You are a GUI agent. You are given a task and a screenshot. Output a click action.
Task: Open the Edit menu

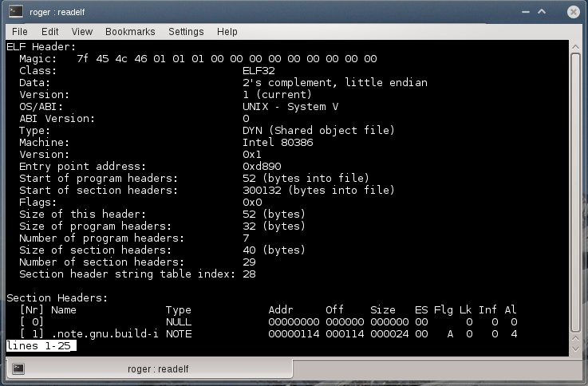click(x=50, y=32)
